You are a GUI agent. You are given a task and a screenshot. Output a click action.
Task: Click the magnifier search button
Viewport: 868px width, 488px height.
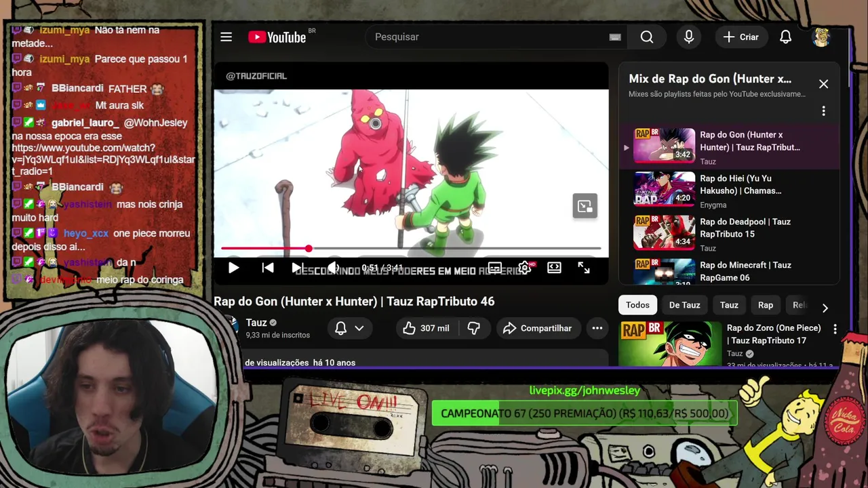click(x=647, y=37)
